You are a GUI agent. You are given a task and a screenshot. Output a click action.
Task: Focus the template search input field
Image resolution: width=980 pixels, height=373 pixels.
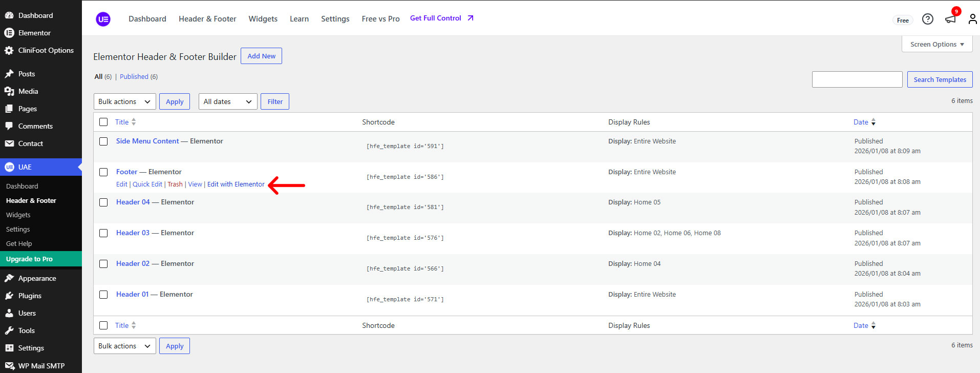coord(857,79)
